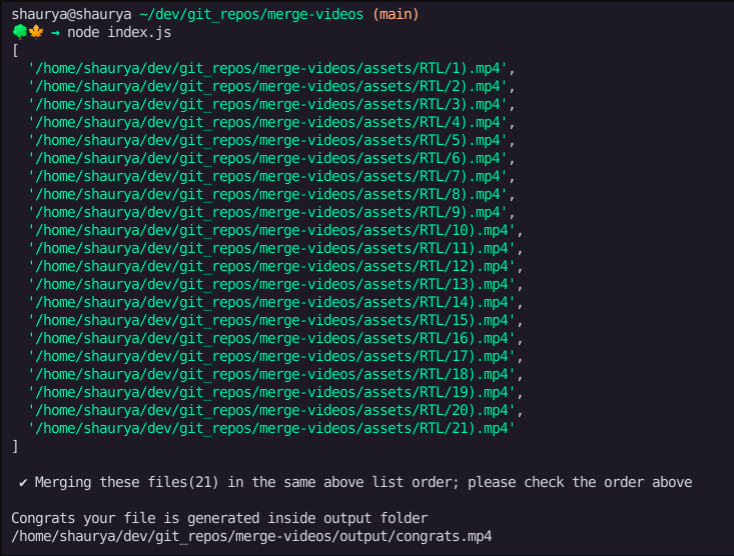
Task: Click the 'node index.js' command text
Action: tap(119, 32)
